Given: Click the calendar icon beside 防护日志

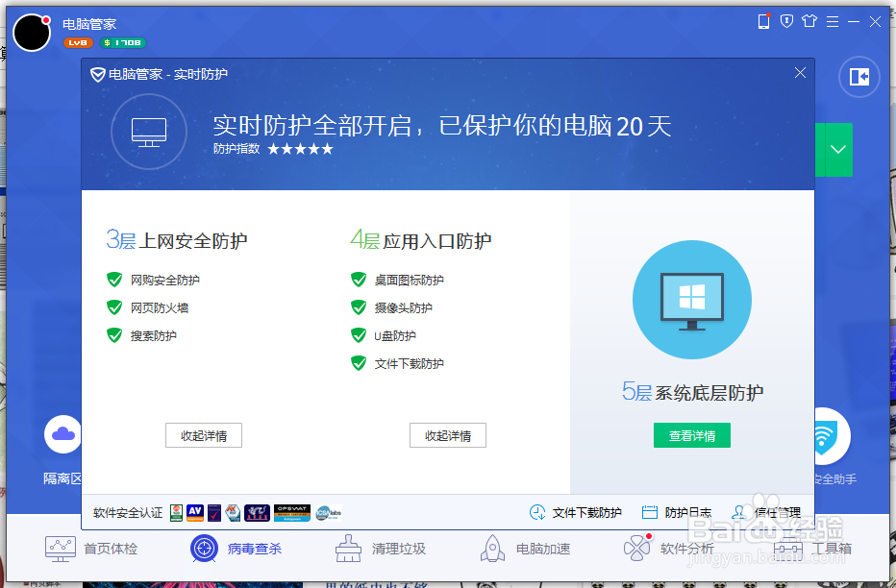Looking at the screenshot, I should pyautogui.click(x=650, y=513).
